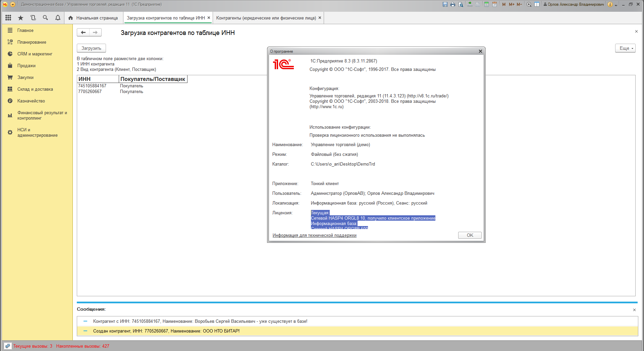The height and width of the screenshot is (351, 644).
Task: Click the yellow info help icon
Action: (x=610, y=4)
